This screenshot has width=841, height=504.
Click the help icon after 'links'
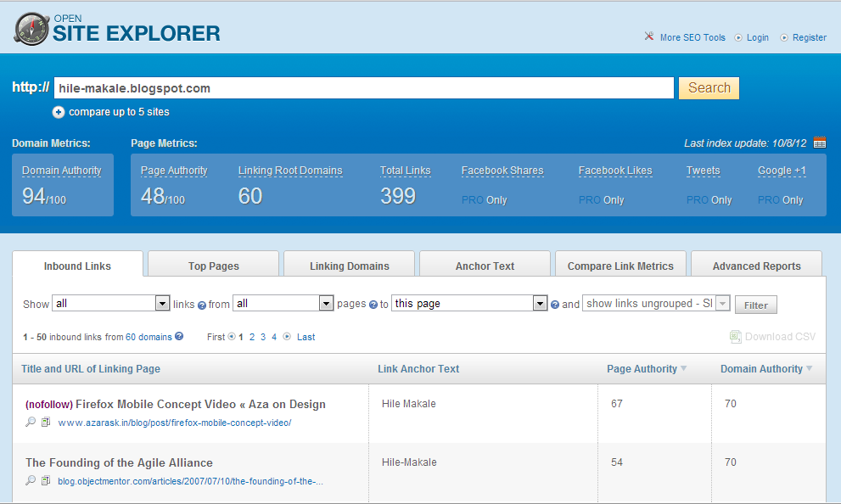(x=202, y=305)
